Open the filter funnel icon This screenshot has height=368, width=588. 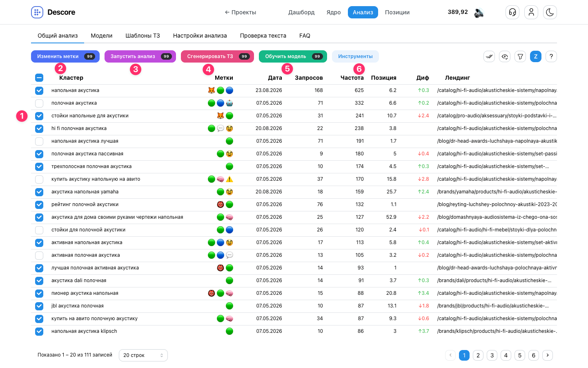520,56
